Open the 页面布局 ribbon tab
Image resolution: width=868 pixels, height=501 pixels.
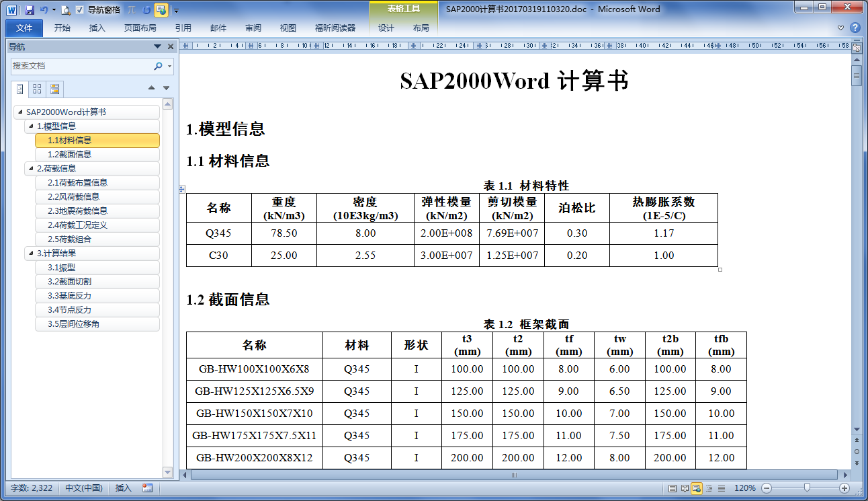(140, 28)
